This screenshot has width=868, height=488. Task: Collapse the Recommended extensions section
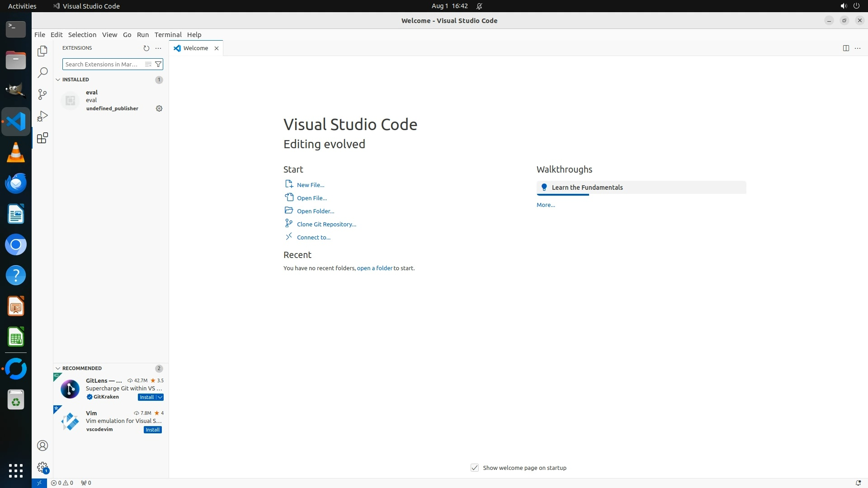(x=58, y=368)
